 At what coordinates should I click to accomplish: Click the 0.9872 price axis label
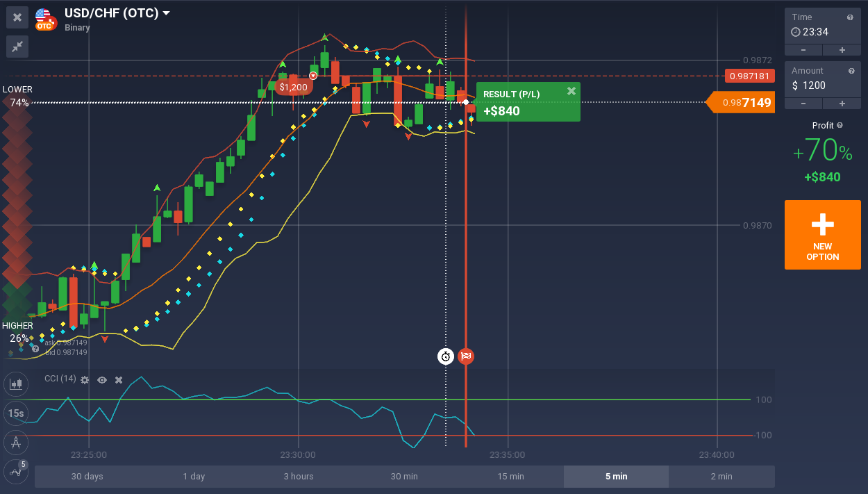[x=757, y=60]
